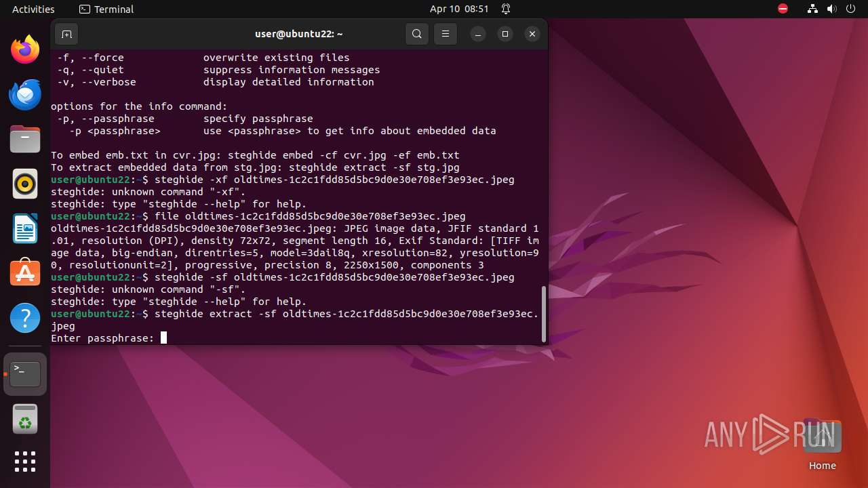Show Applications grid
Image resolution: width=868 pixels, height=488 pixels.
25,462
